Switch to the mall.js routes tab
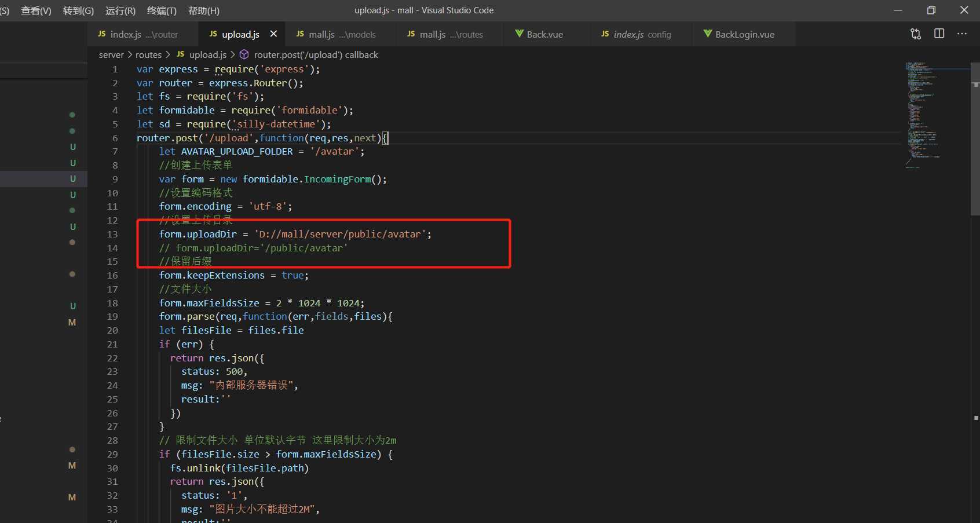 pyautogui.click(x=449, y=34)
